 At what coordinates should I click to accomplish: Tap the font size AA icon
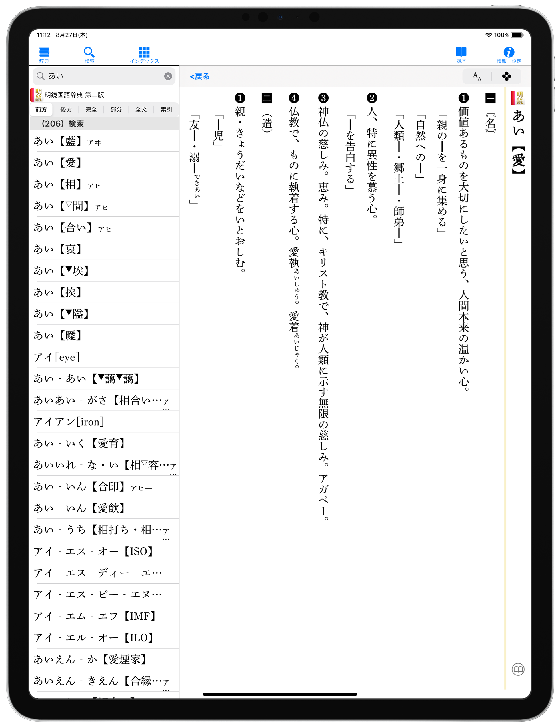(477, 76)
